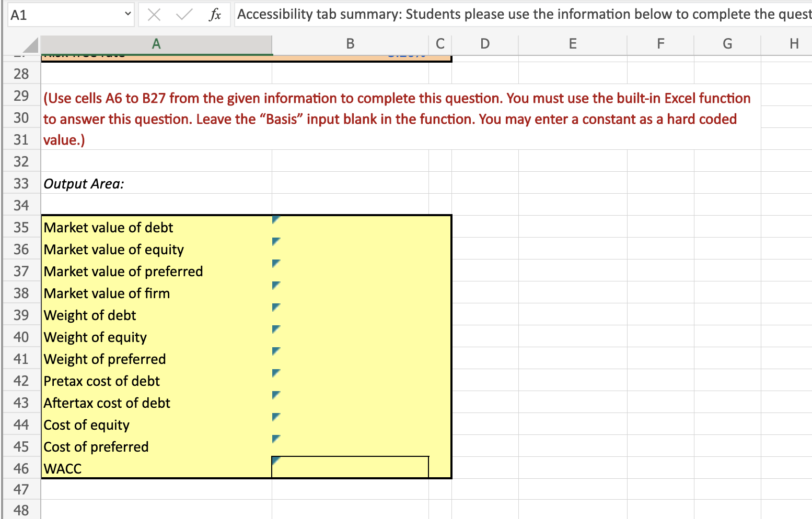Click the comment indicator on WACC input cell

pos(275,460)
